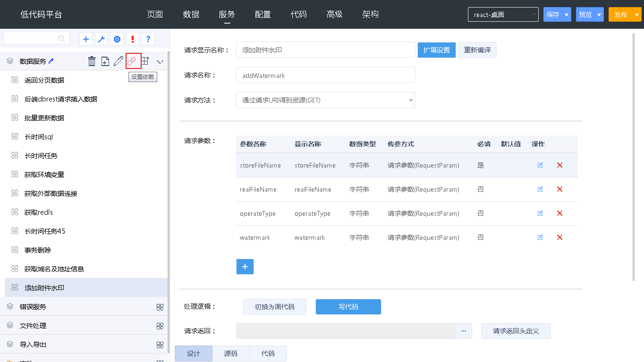Collapse the 数据服务 group chevron
The width and height of the screenshot is (644, 362).
click(x=160, y=61)
